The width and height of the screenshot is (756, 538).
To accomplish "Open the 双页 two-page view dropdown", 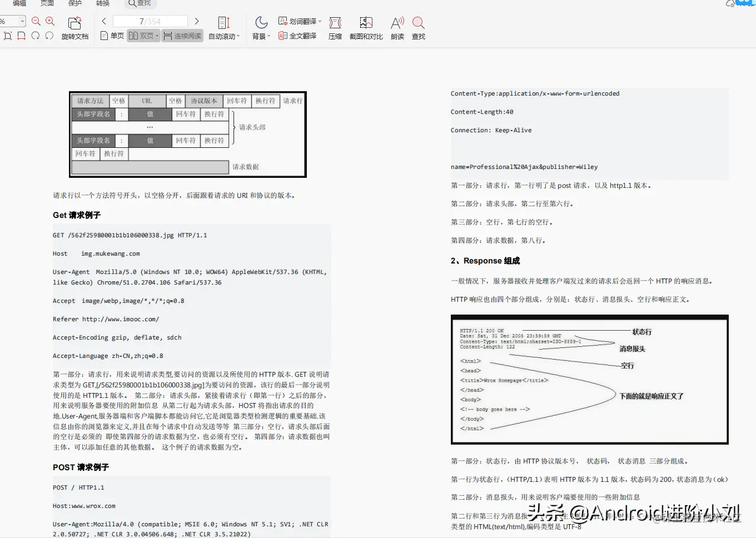I will click(x=157, y=36).
